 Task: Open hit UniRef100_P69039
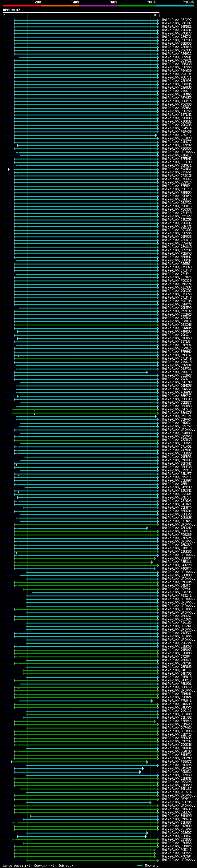pyautogui.click(x=176, y=132)
